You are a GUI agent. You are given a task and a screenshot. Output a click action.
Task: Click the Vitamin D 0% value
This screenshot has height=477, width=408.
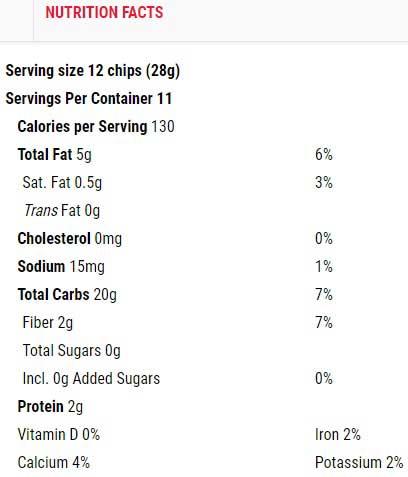(59, 435)
